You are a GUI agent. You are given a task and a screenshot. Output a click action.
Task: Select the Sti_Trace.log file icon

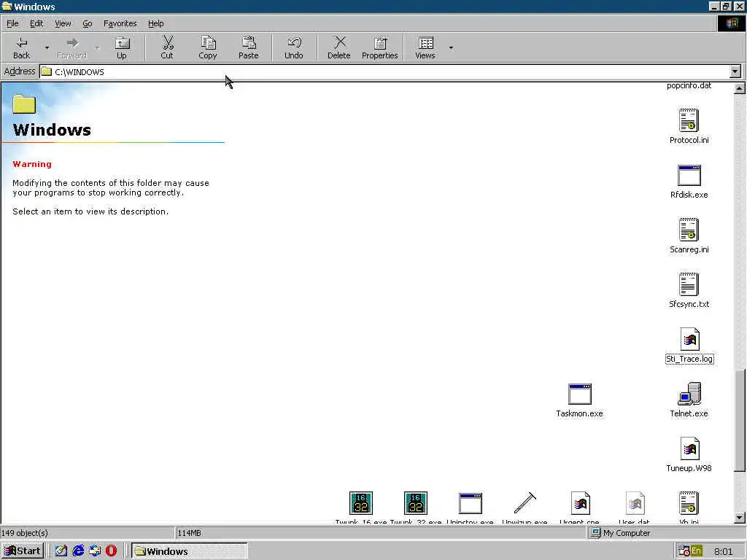pyautogui.click(x=689, y=339)
